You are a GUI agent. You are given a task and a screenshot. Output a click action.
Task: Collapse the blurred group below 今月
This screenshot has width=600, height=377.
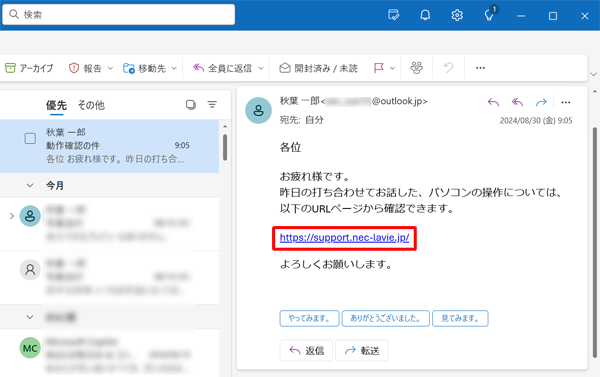(30, 317)
